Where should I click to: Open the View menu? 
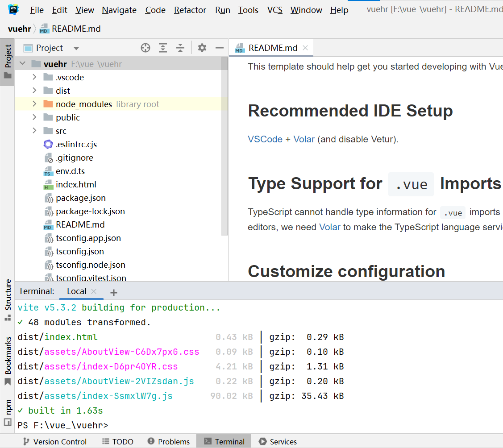[85, 10]
